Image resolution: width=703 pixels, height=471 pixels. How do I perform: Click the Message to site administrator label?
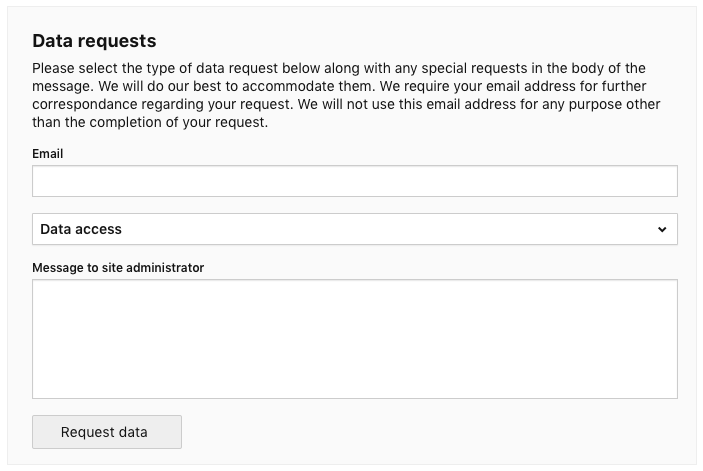pos(118,267)
